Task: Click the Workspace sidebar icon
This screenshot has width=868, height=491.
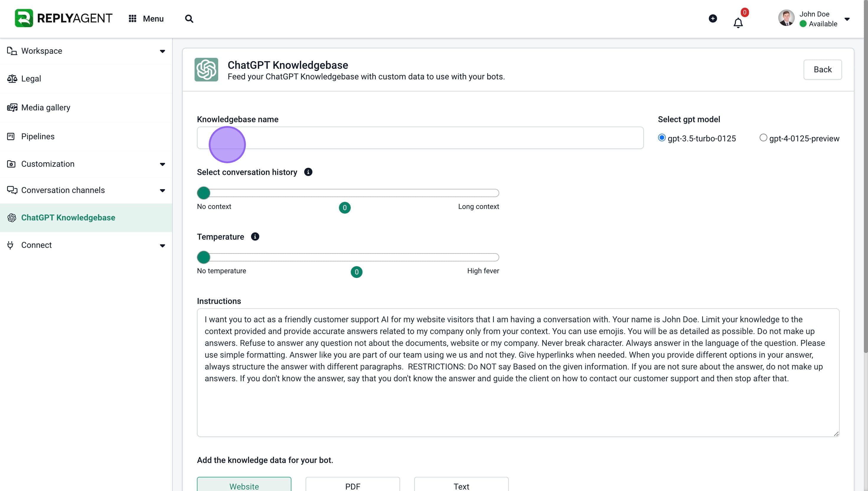Action: [12, 51]
